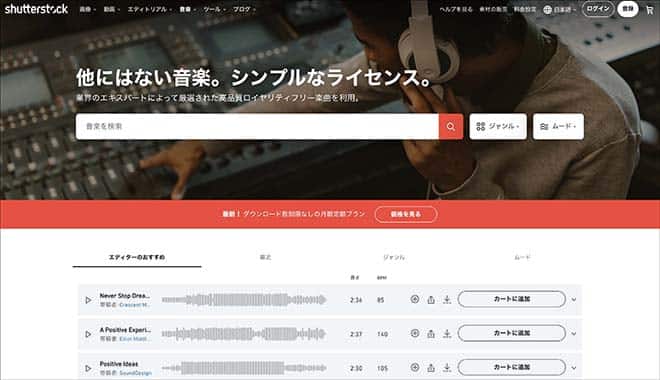Add A Positive Experience to collection
The width and height of the screenshot is (660, 380).
click(x=415, y=333)
